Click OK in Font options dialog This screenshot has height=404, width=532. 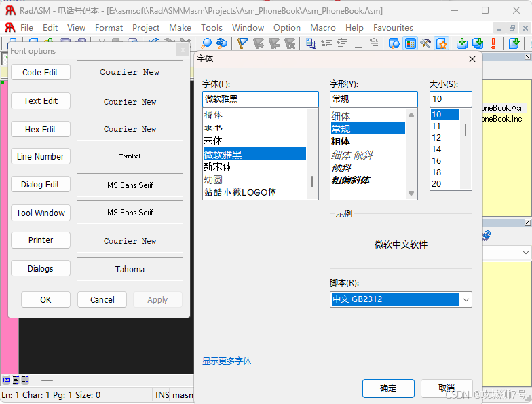(x=46, y=300)
